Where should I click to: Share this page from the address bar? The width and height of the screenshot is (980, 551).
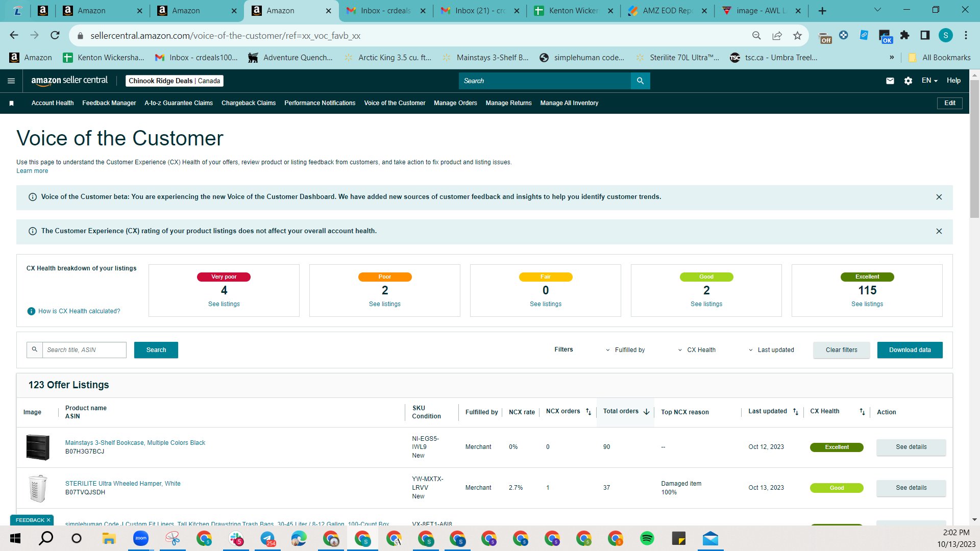[777, 35]
